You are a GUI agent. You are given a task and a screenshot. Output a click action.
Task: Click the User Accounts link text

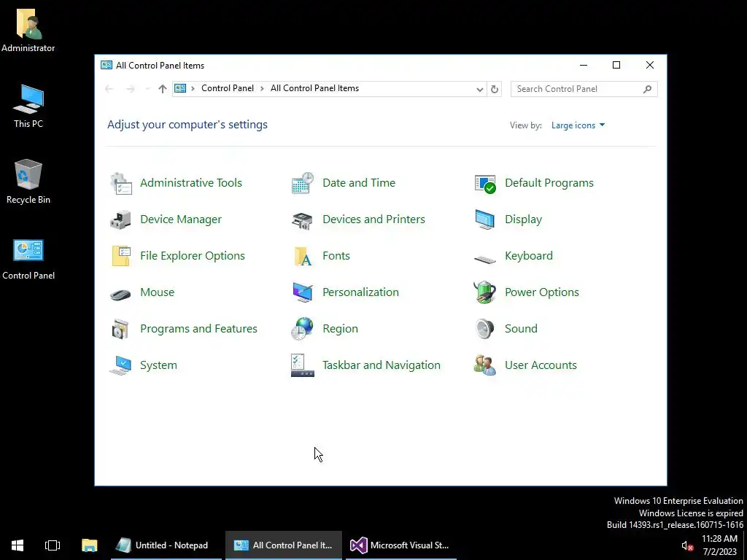coord(541,365)
